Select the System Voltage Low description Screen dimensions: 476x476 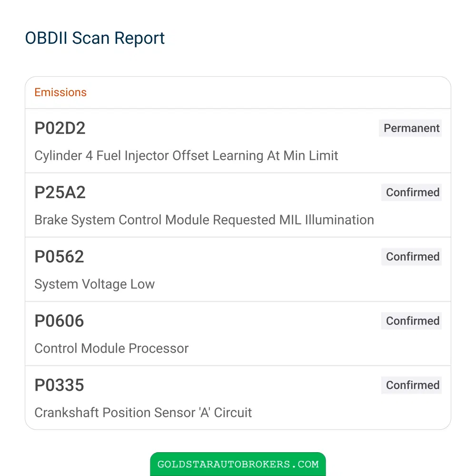(94, 284)
